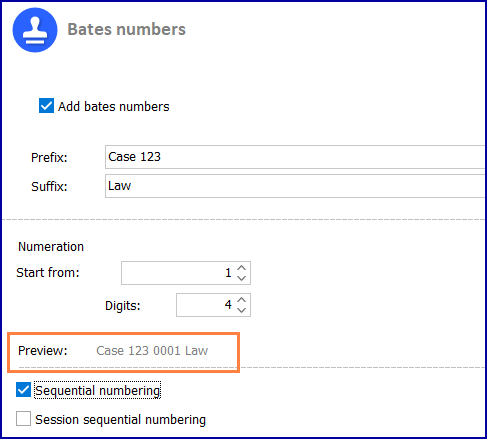Focus the Start from number field
The image size is (487, 439).
tap(179, 273)
